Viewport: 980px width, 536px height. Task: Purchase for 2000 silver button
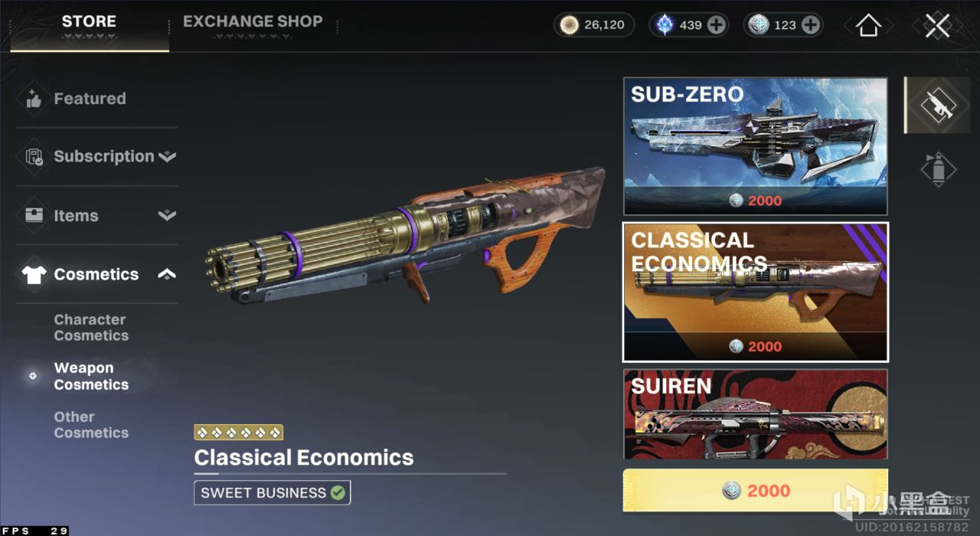point(756,490)
